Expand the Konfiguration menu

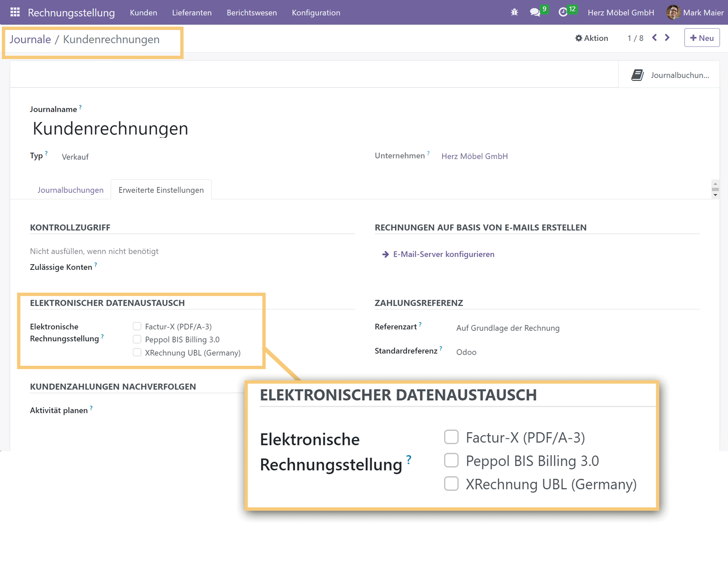pyautogui.click(x=316, y=13)
